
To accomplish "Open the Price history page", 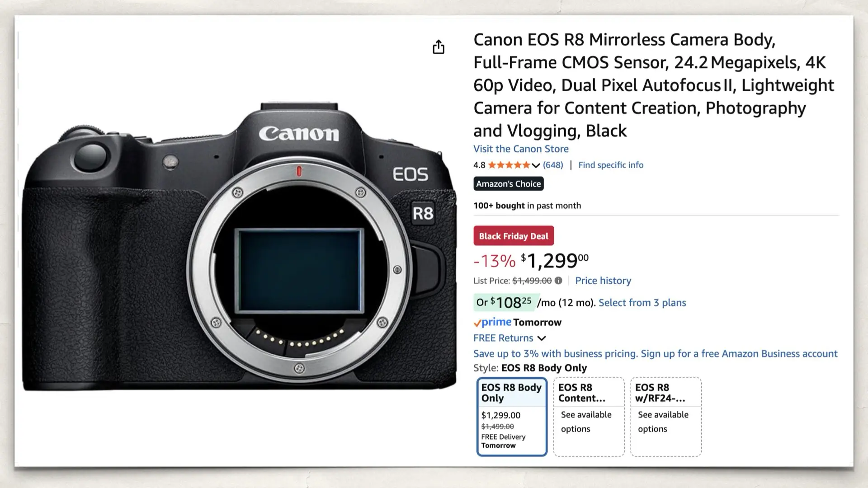I will 603,281.
